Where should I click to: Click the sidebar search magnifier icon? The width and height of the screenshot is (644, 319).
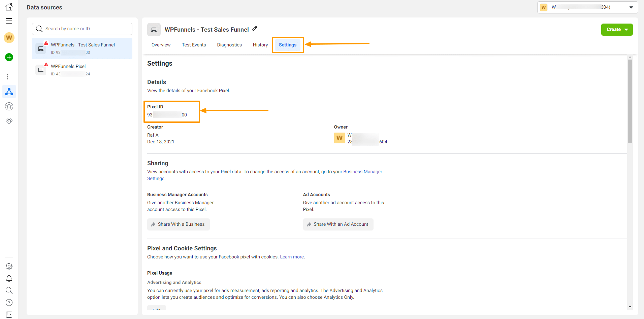[x=9, y=290]
